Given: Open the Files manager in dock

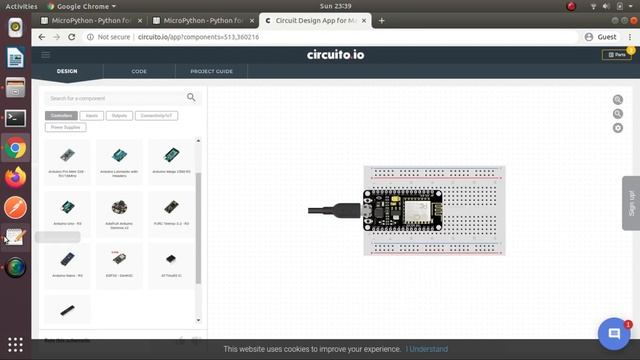Looking at the screenshot, I should (x=16, y=87).
